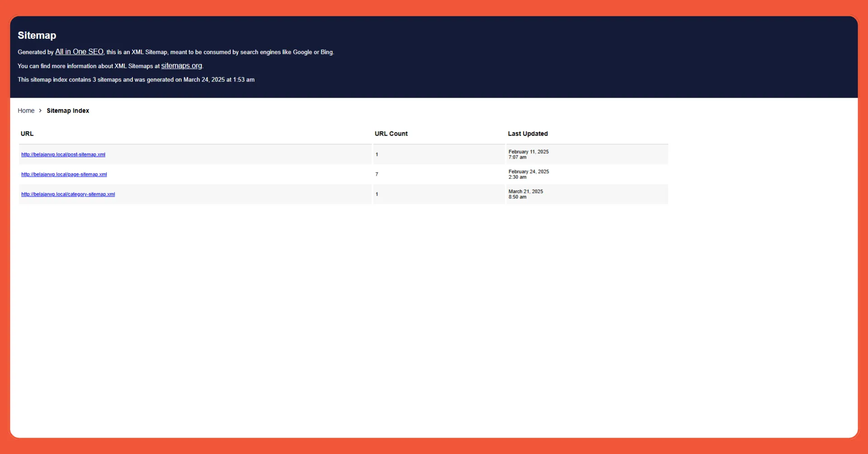Viewport: 868px width, 454px height.
Task: Click the breadcrumb chevron after Home
Action: coord(40,110)
